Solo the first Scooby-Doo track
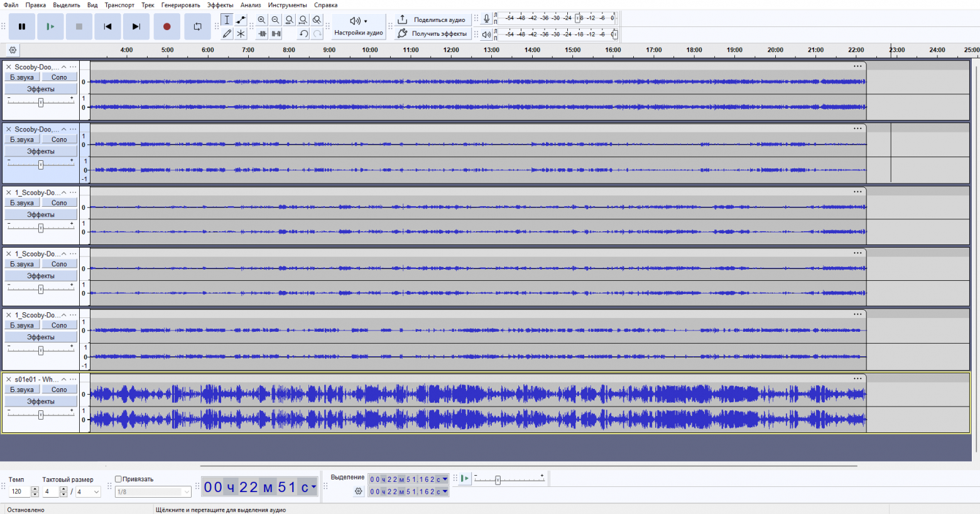This screenshot has height=514, width=980. click(59, 77)
